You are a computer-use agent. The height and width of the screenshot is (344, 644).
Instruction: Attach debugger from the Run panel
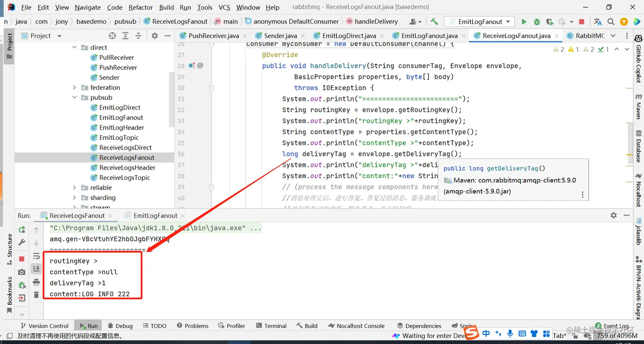tap(22, 285)
